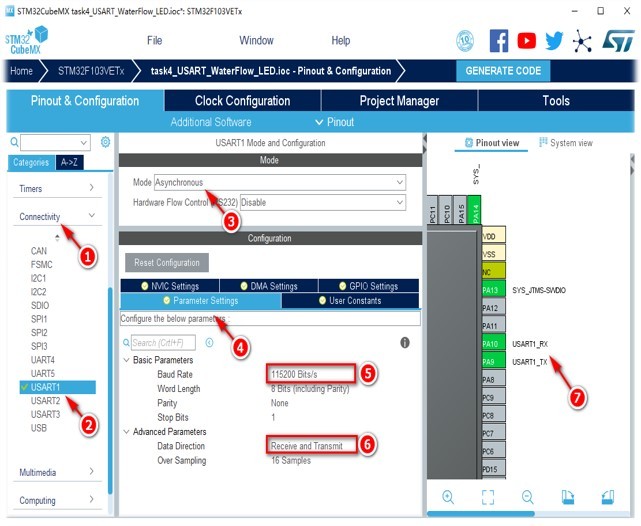
Task: Click the fit-to-view frame icon
Action: coord(488,497)
